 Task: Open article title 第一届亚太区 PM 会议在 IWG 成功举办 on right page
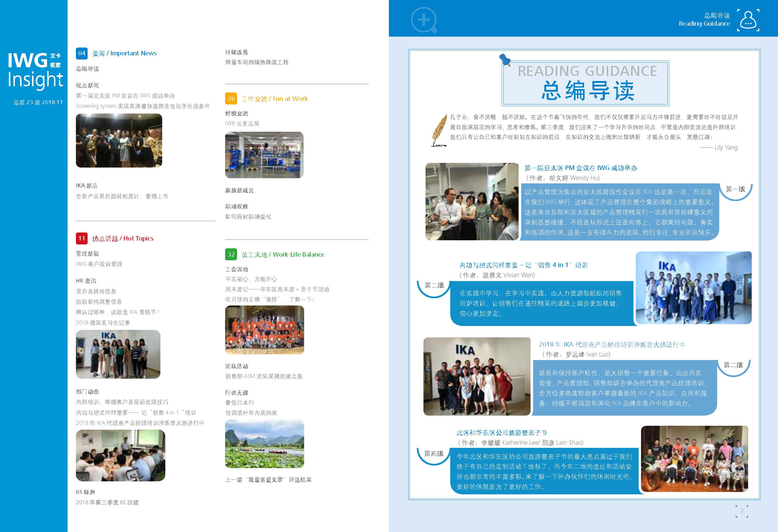click(581, 168)
